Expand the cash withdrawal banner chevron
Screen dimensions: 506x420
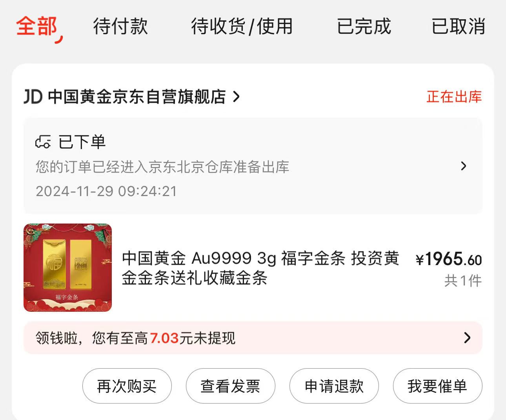[x=467, y=338]
